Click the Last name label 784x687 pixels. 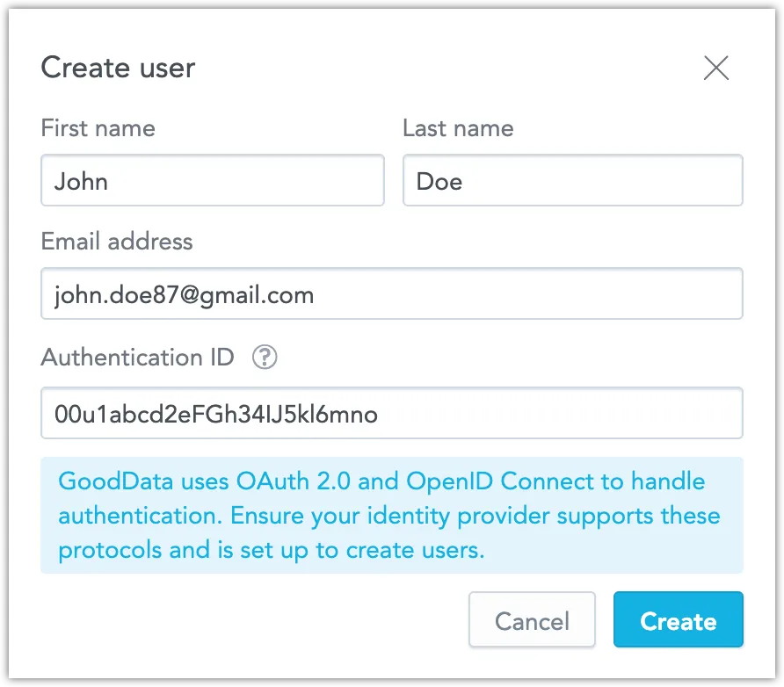(457, 128)
